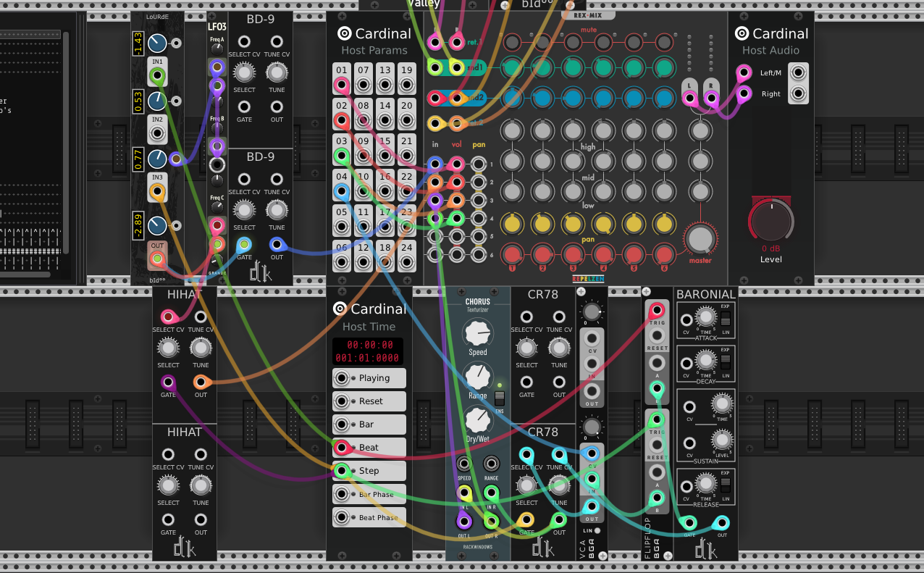Screen dimensions: 924x573
Task: Click the Chorus SPEED CV input jack
Action: [463, 463]
